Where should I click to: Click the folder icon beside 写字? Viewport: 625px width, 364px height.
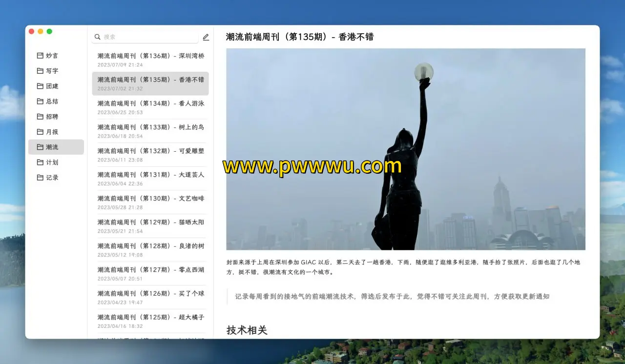(40, 71)
